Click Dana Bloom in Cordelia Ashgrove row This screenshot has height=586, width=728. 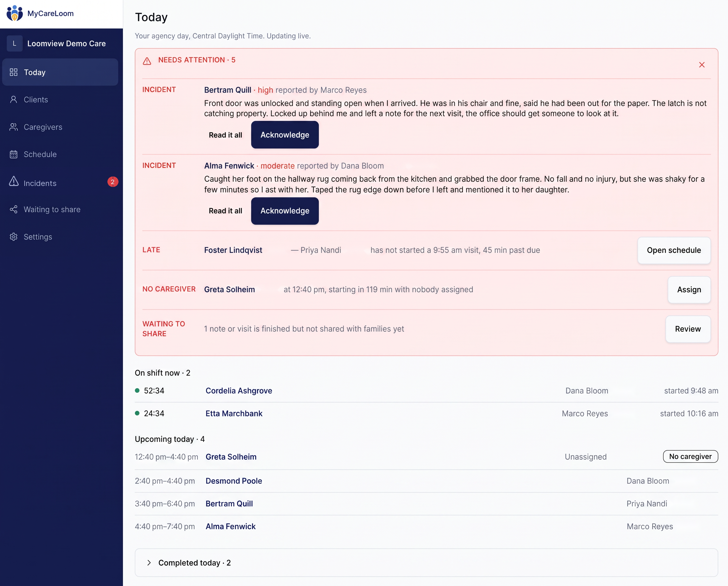point(587,391)
